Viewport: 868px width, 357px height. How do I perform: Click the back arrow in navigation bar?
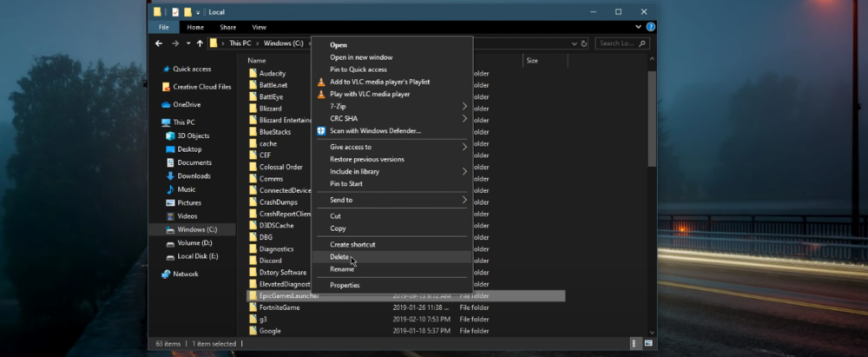[158, 43]
